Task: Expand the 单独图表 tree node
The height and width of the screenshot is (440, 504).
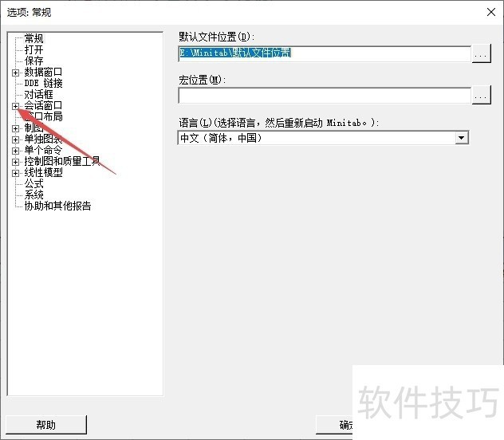Action: [15, 139]
